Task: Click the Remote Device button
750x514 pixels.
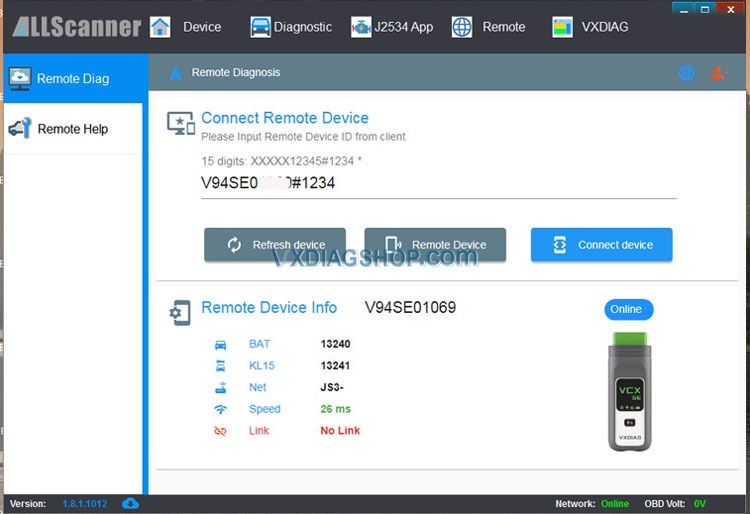Action: (x=435, y=244)
